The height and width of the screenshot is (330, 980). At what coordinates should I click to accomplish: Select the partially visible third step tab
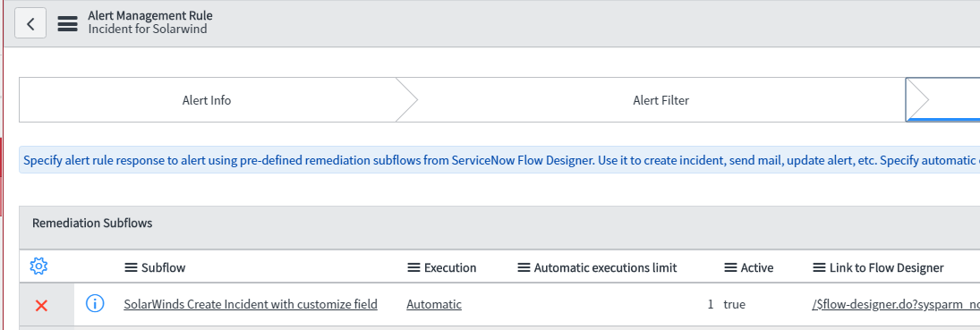point(943,100)
